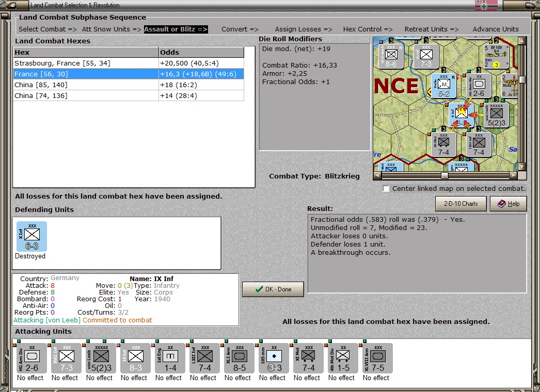540x392 pixels.
Task: Click the map vertical scrollbar thumb
Action: pos(522,79)
